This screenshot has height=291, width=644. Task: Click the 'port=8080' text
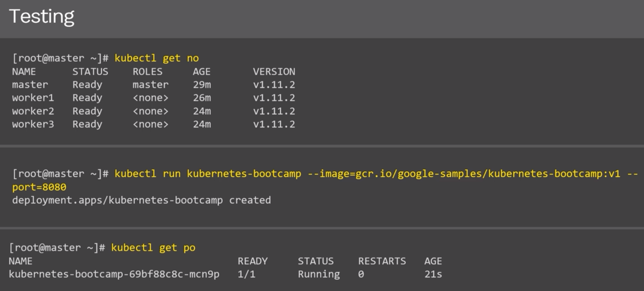[39, 187]
